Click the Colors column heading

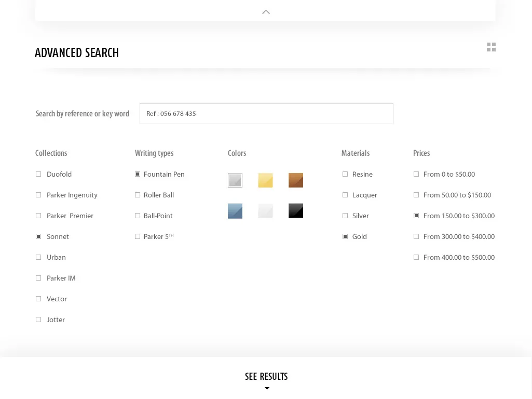237,153
